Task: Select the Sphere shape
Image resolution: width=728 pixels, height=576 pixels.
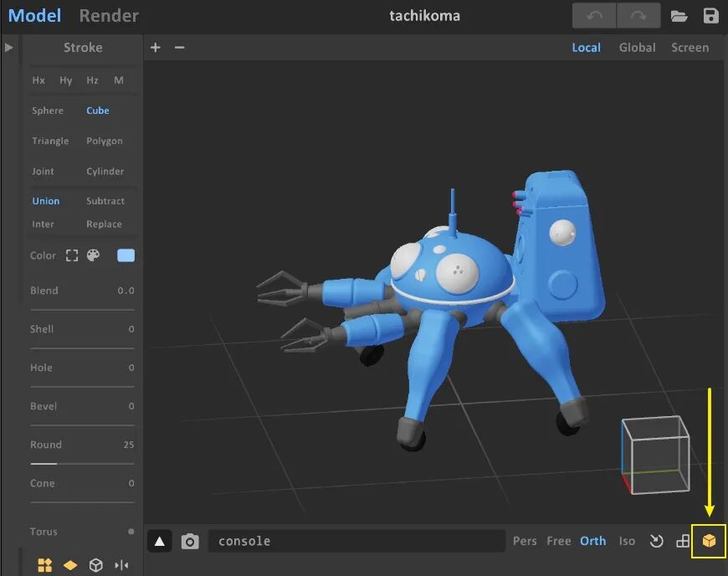Action: tap(48, 111)
